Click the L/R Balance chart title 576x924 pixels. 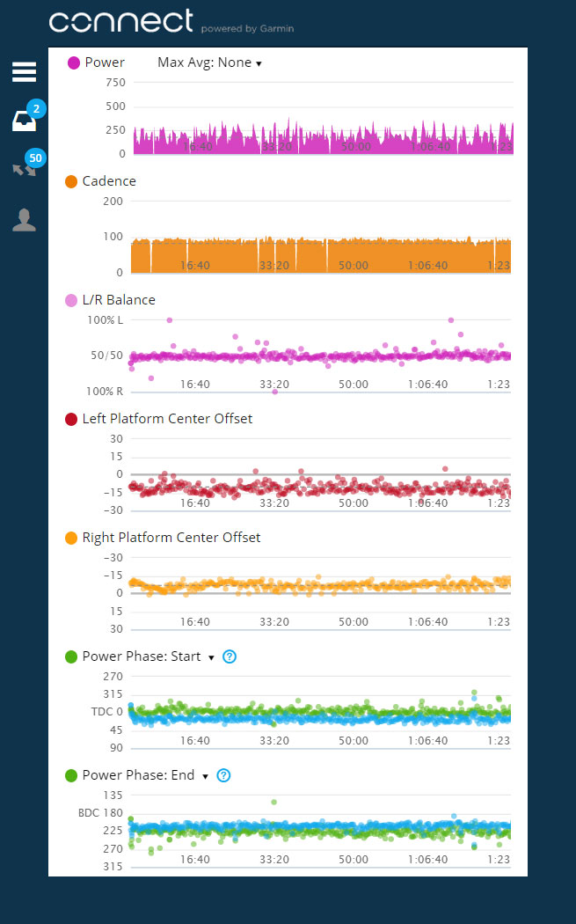[119, 300]
